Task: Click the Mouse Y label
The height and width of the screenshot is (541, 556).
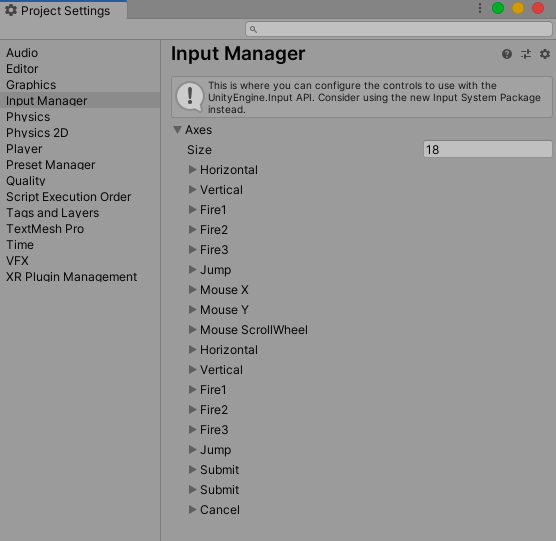Action: (224, 309)
